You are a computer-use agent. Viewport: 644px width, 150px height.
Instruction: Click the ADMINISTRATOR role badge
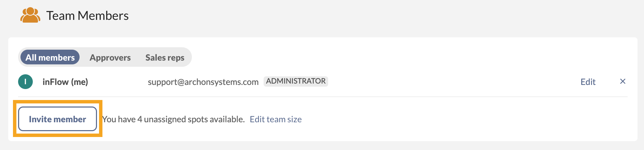tap(296, 81)
